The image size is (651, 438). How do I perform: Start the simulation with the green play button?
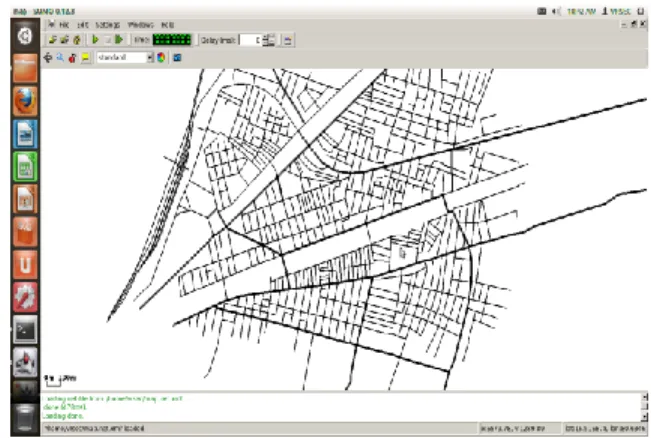(95, 39)
